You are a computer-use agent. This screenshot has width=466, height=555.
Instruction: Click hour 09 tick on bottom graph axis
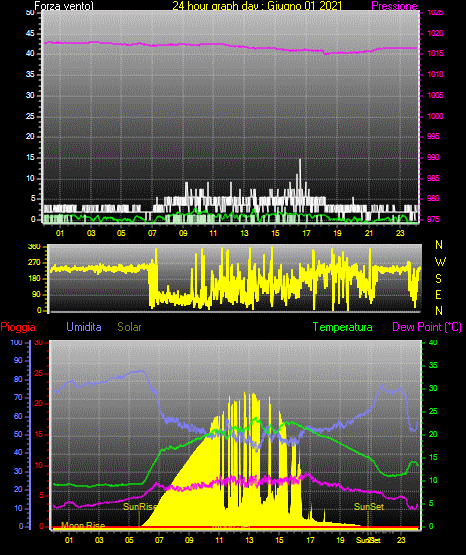coord(189,540)
